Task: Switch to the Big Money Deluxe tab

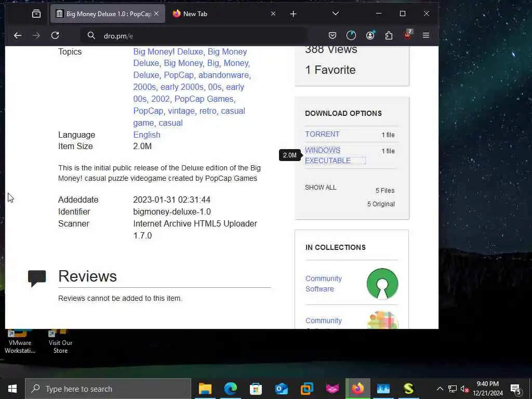Action: [108, 14]
